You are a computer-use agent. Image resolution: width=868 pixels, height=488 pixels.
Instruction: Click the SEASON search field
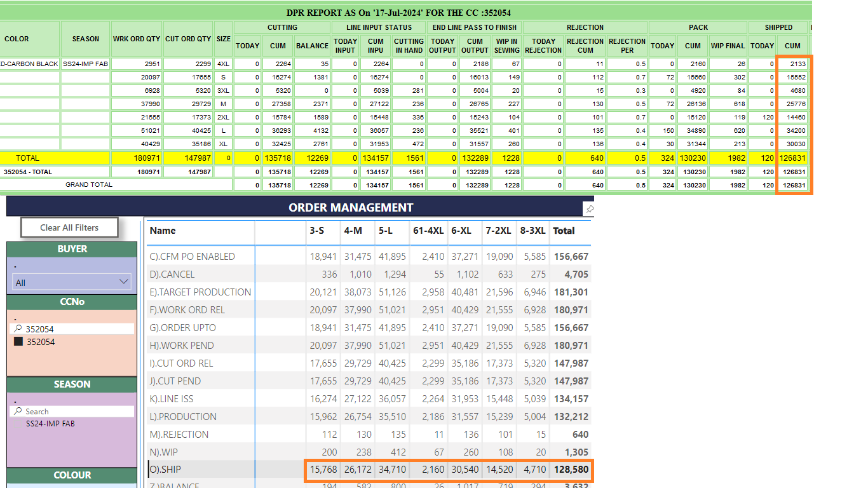click(x=76, y=412)
